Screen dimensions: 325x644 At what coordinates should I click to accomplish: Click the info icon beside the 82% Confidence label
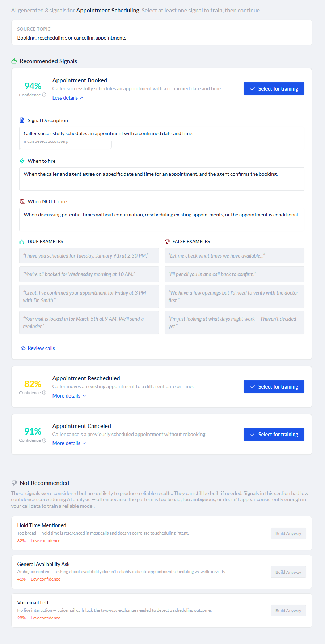tap(44, 393)
